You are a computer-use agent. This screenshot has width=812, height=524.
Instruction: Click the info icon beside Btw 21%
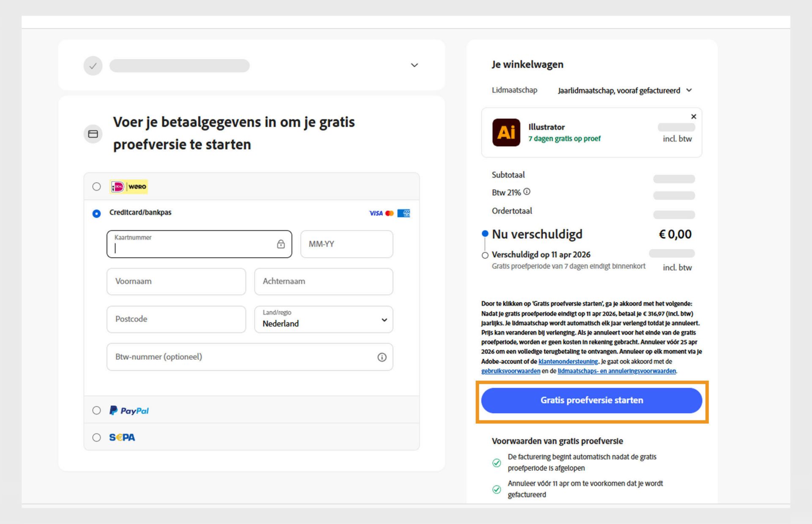click(527, 191)
